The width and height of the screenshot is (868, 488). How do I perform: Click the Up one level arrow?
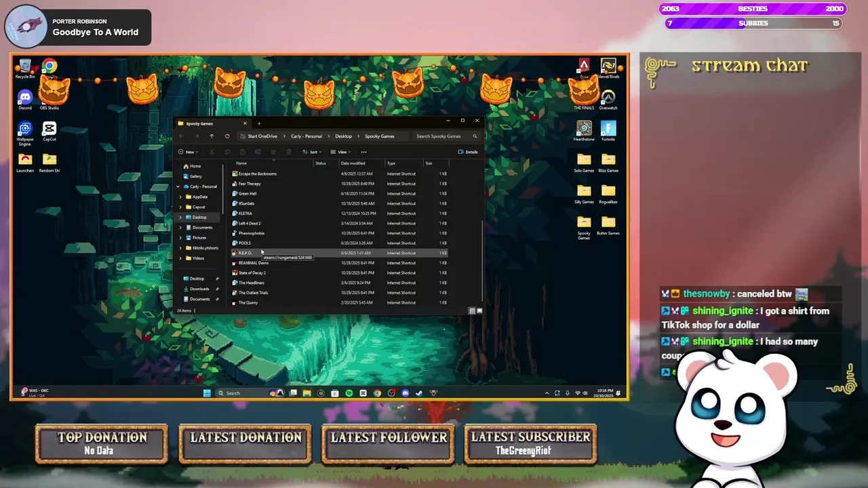(x=212, y=136)
